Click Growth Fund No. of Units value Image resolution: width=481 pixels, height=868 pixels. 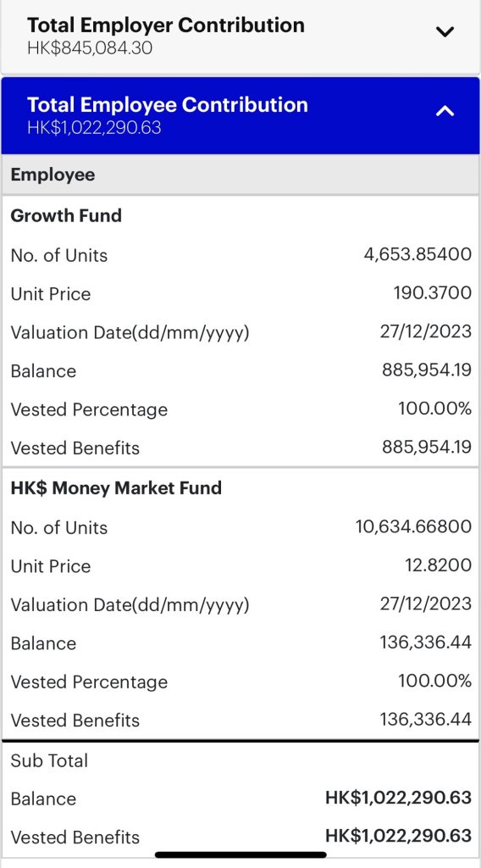tap(417, 254)
